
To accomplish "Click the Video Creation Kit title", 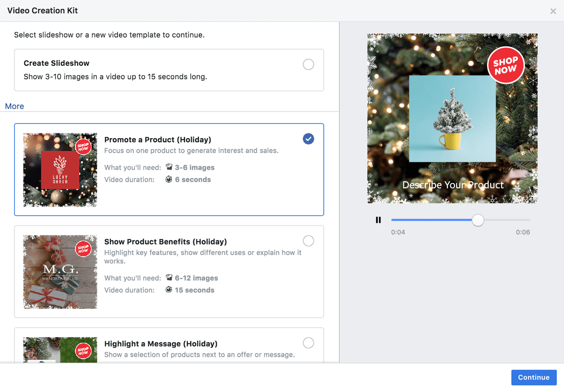I will coord(42,11).
